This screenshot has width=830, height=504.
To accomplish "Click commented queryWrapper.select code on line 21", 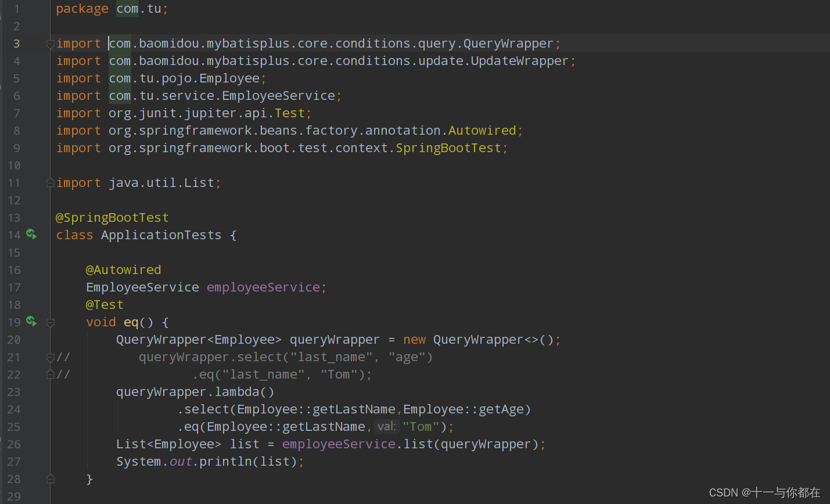I will [286, 357].
